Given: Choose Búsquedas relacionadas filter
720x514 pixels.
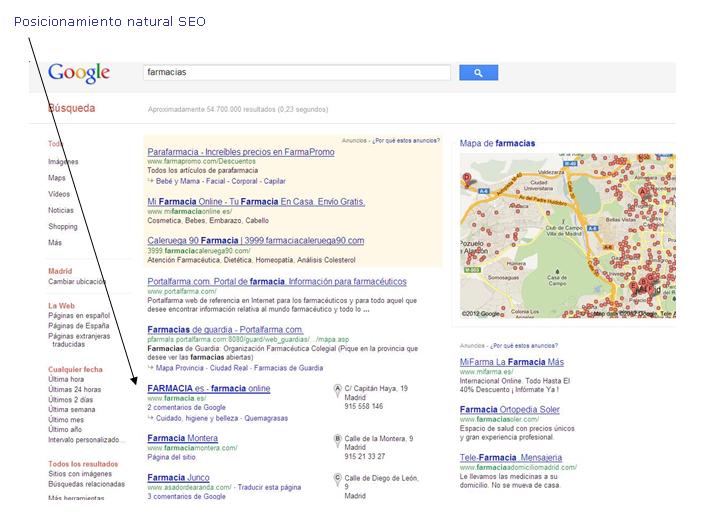Looking at the screenshot, I should click(x=86, y=484).
